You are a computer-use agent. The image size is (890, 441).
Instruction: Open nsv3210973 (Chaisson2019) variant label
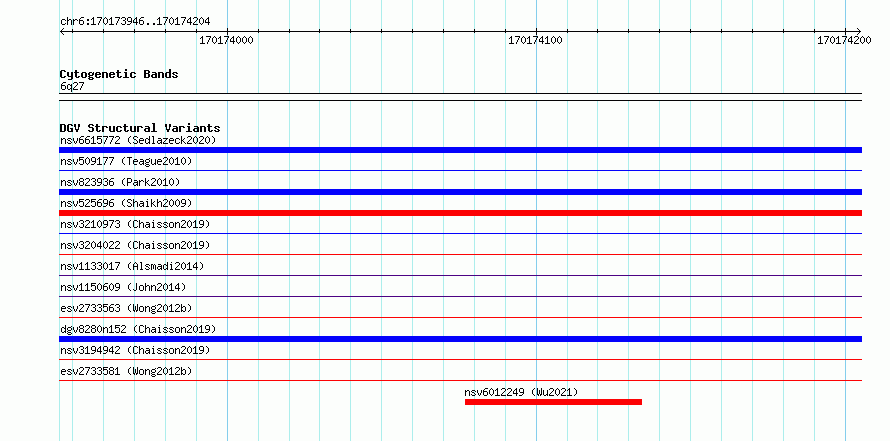pyautogui.click(x=135, y=224)
